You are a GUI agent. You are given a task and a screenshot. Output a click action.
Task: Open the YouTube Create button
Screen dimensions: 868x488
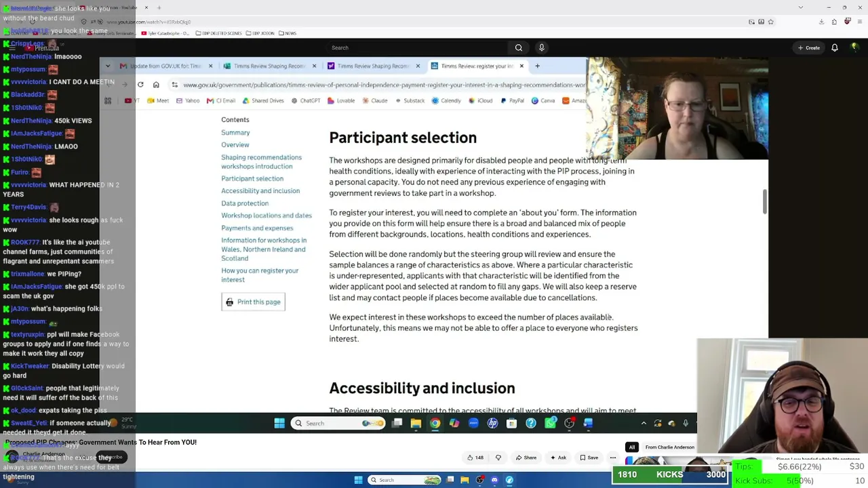coord(809,47)
